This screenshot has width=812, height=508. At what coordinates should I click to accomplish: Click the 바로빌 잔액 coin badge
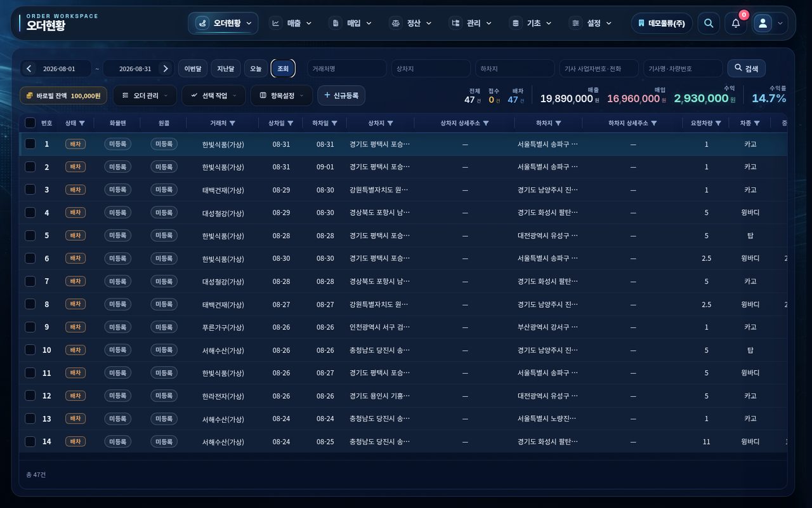(x=63, y=96)
